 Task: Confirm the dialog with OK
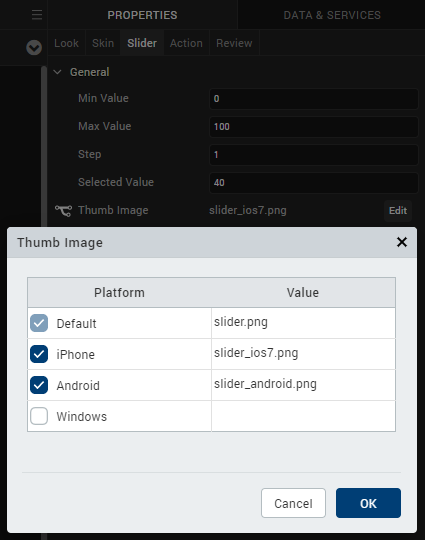368,503
